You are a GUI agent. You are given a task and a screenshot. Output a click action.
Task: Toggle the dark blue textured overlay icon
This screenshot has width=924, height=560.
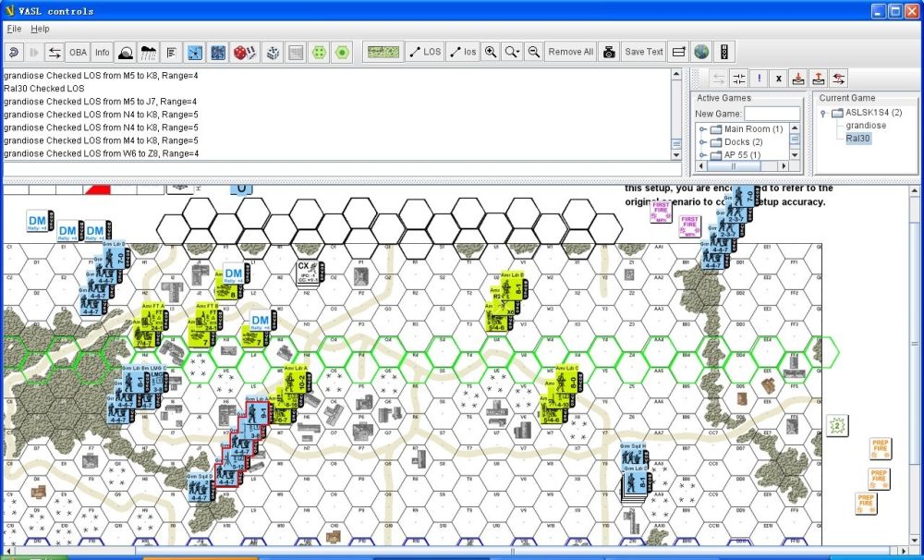point(218,52)
